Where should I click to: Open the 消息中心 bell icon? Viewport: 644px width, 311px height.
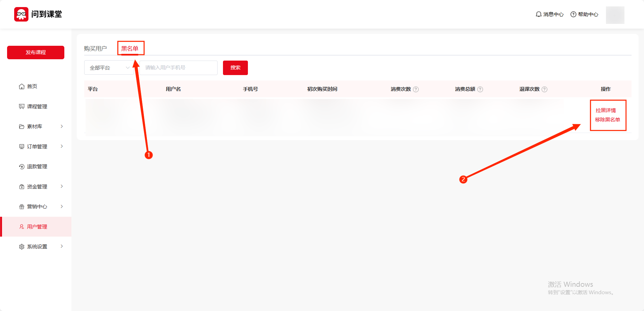click(539, 14)
